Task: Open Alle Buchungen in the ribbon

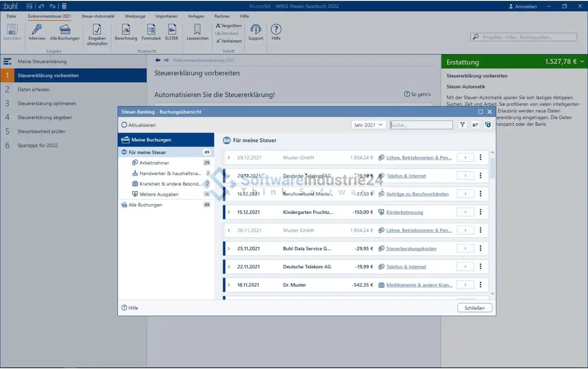Action: (65, 30)
